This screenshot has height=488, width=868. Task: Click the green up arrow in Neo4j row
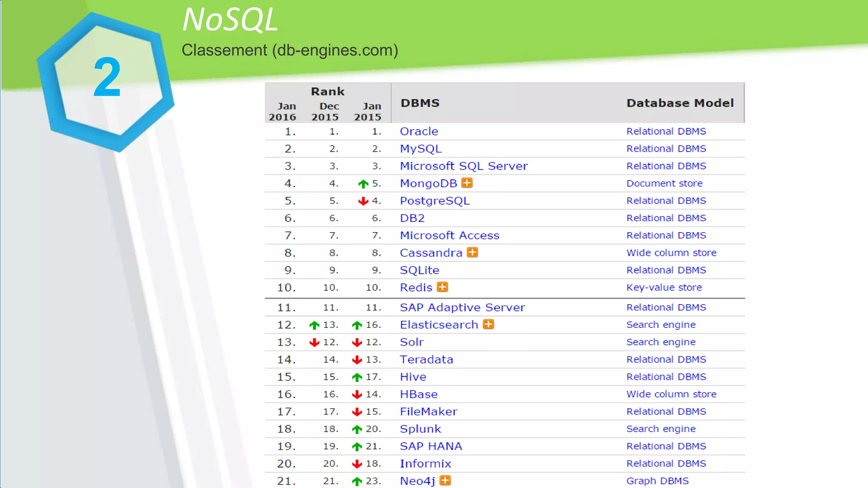pos(357,481)
